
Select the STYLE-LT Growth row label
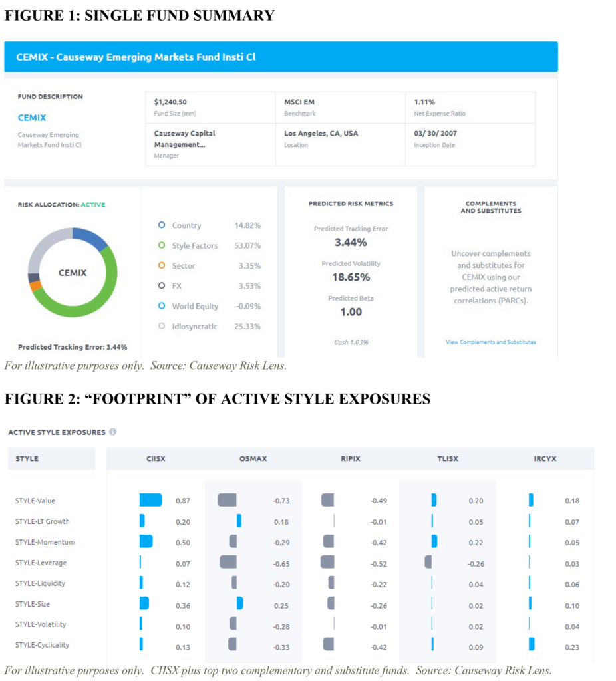42,521
